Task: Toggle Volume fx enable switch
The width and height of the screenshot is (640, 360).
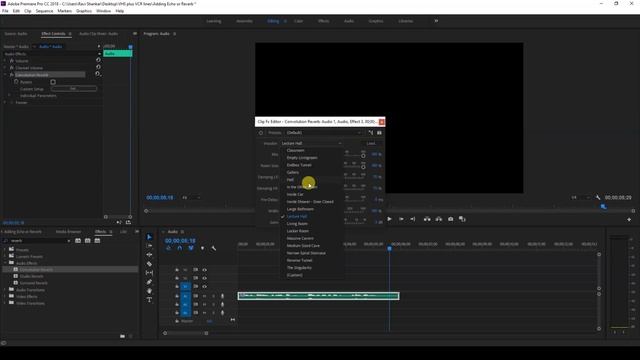Action: point(12,60)
